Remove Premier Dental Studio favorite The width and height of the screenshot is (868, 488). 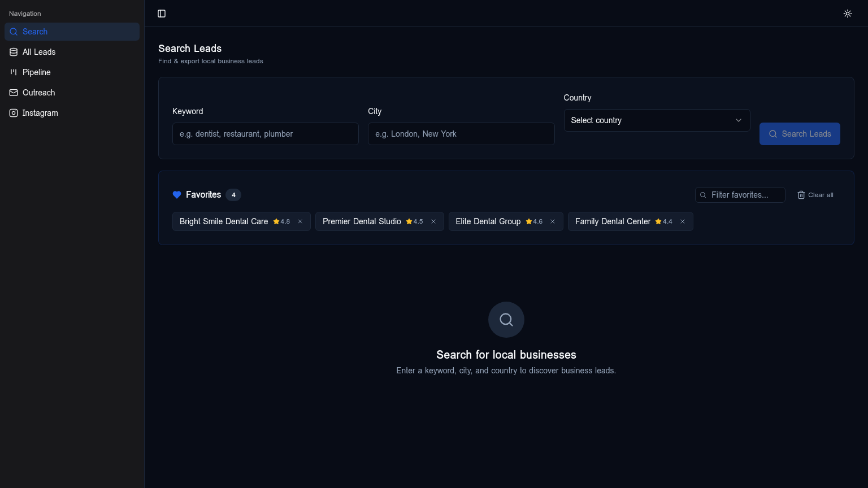pos(433,221)
